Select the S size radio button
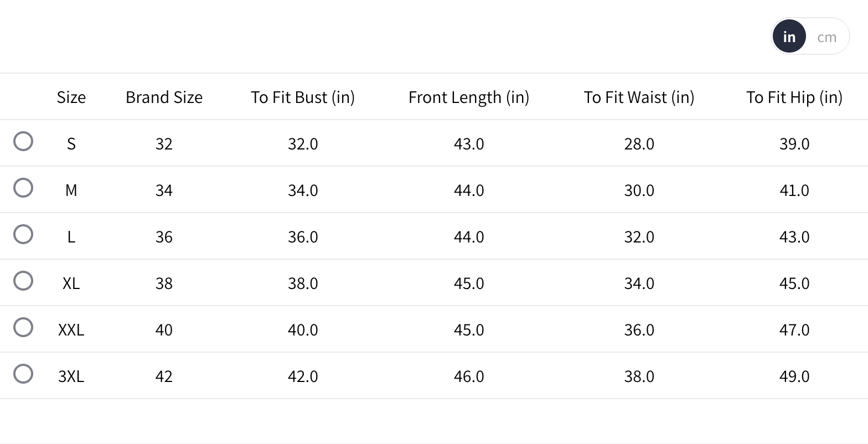The height and width of the screenshot is (444, 868). (x=23, y=142)
